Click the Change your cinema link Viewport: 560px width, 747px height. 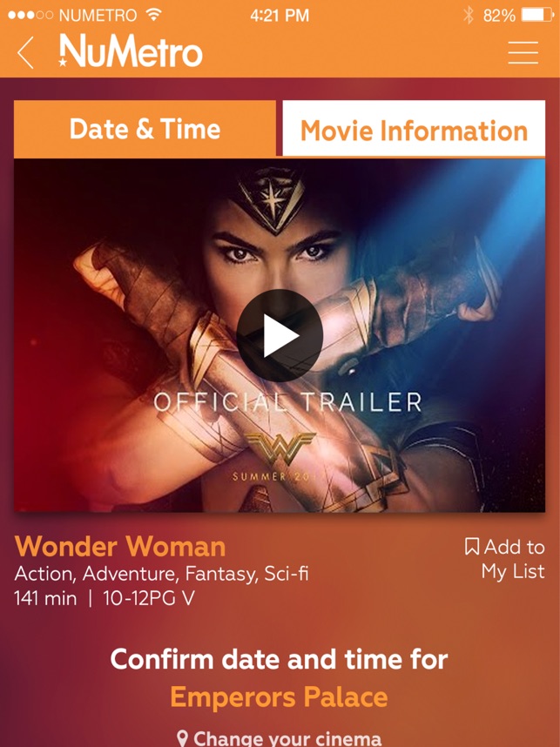tap(280, 738)
